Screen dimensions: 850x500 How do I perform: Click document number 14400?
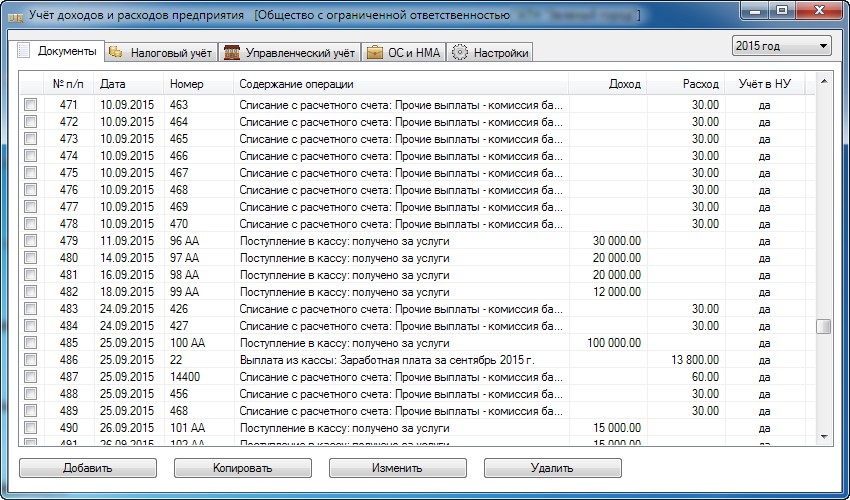[185, 377]
